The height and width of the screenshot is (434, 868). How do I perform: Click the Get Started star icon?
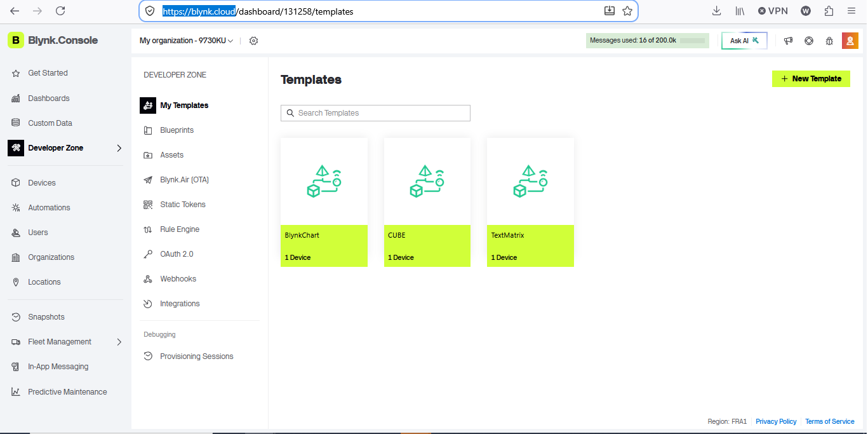tap(16, 73)
